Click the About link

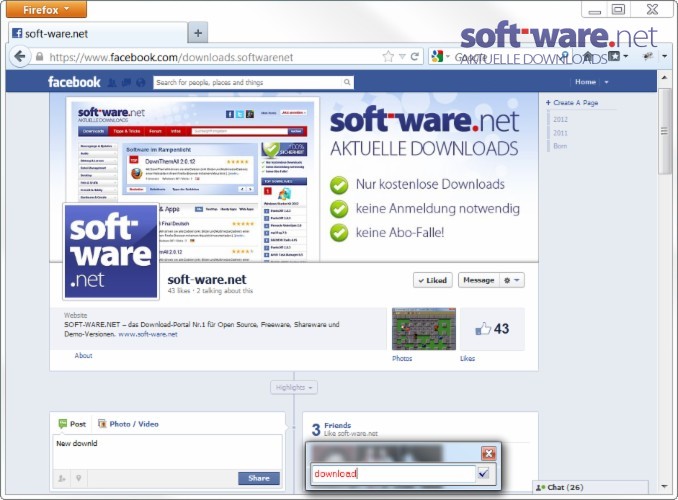83,356
